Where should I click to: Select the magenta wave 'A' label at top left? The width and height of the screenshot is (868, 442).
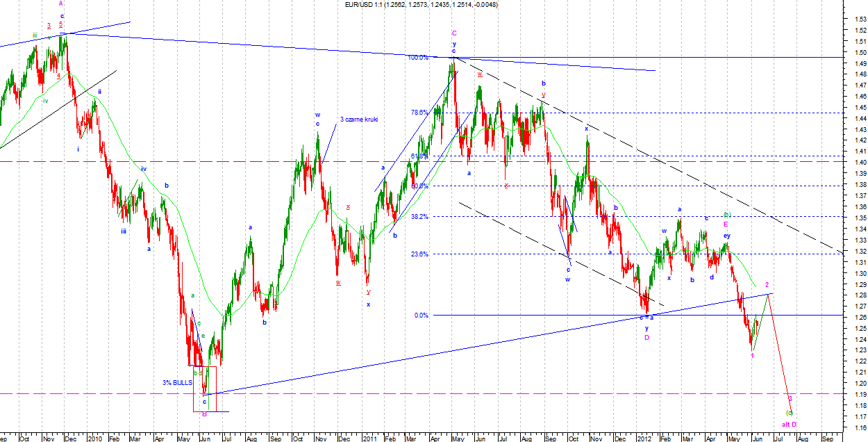61,3
